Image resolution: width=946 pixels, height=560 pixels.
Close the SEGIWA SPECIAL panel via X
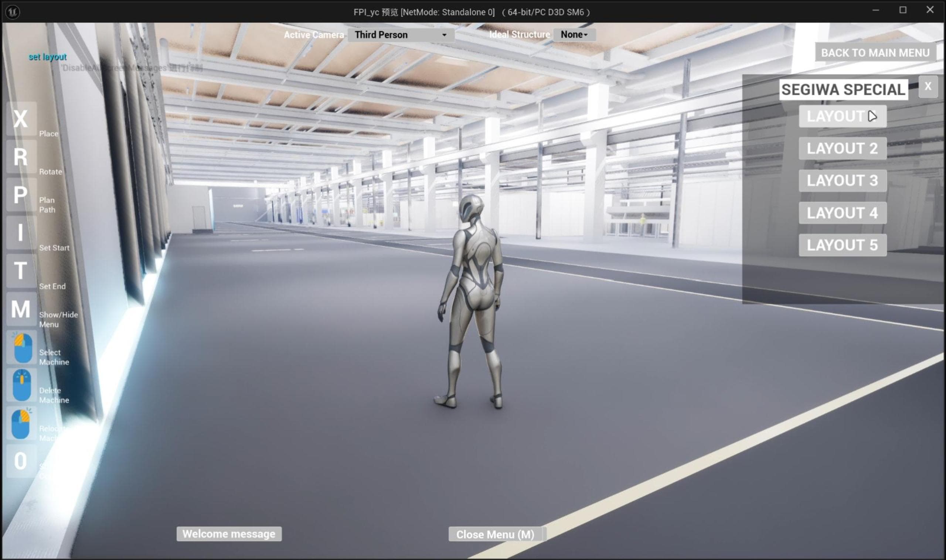[928, 86]
